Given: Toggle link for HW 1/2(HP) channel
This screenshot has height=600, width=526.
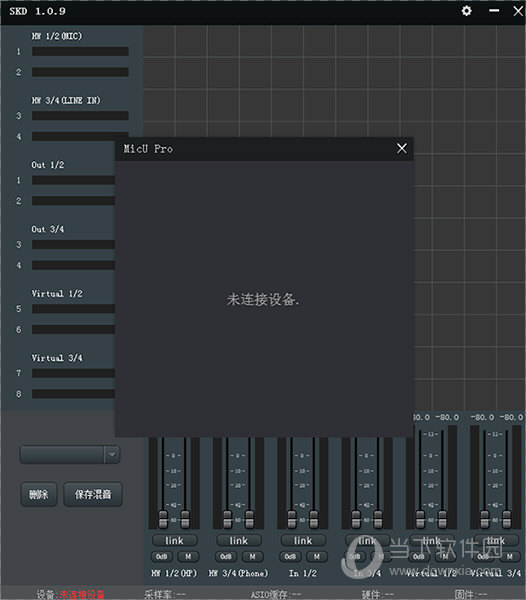Looking at the screenshot, I should 174,540.
